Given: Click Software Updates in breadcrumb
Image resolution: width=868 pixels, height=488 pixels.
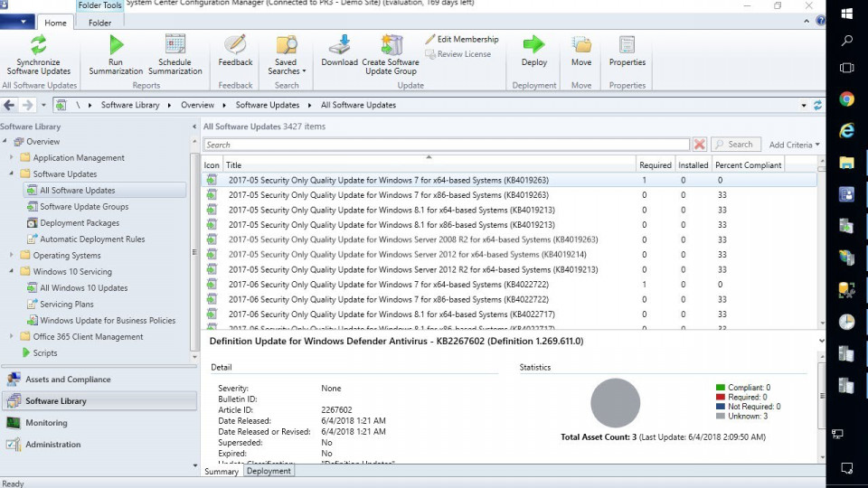Looking at the screenshot, I should [x=268, y=105].
